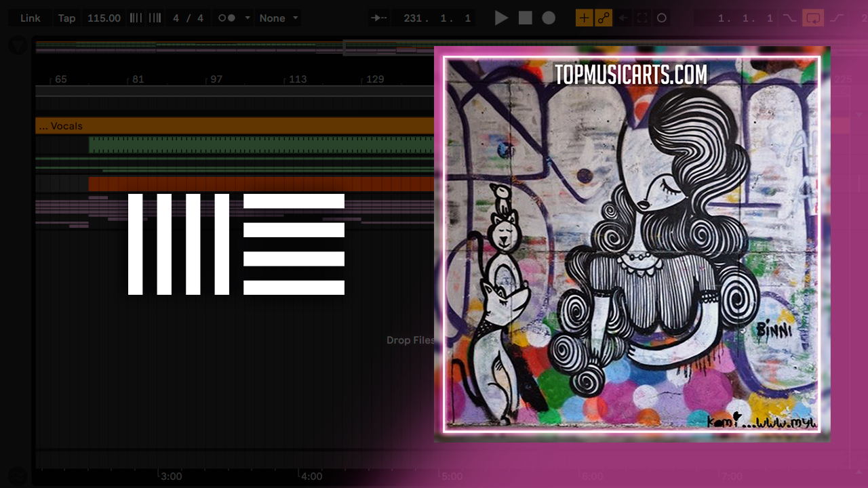This screenshot has width=868, height=488.
Task: Toggle the arrangement Loop switch
Action: click(x=812, y=18)
